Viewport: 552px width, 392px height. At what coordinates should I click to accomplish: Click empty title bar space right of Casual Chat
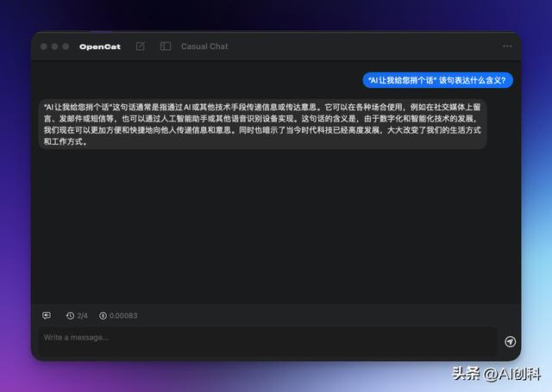click(362, 47)
